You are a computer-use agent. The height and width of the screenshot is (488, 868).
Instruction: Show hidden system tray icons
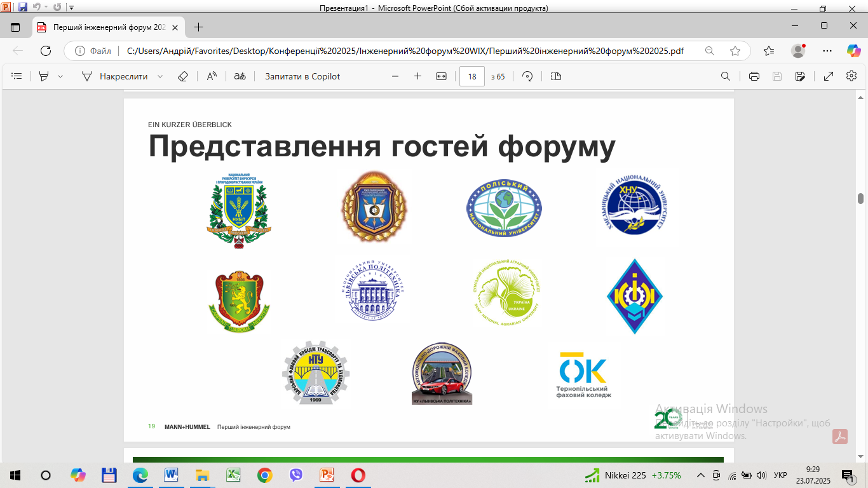click(x=701, y=475)
